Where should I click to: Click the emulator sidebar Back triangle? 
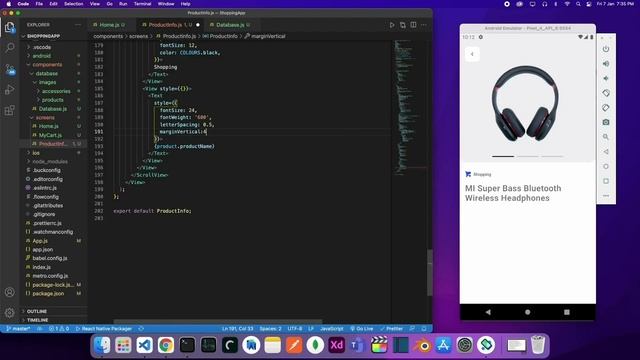click(606, 152)
